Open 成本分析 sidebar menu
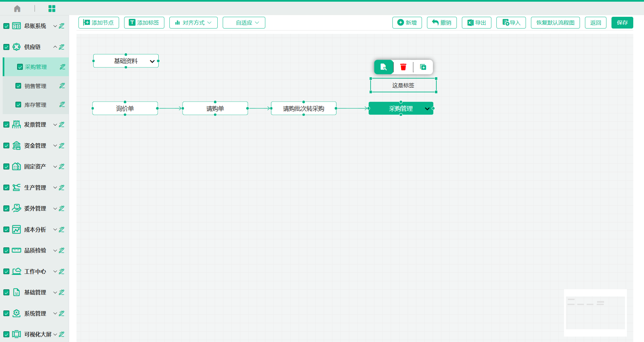The image size is (644, 342). point(35,230)
